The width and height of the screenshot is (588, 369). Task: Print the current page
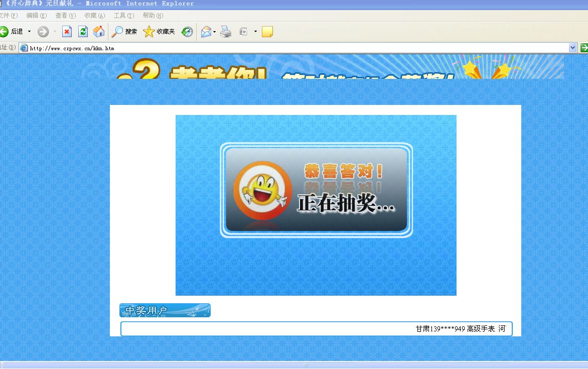click(226, 31)
